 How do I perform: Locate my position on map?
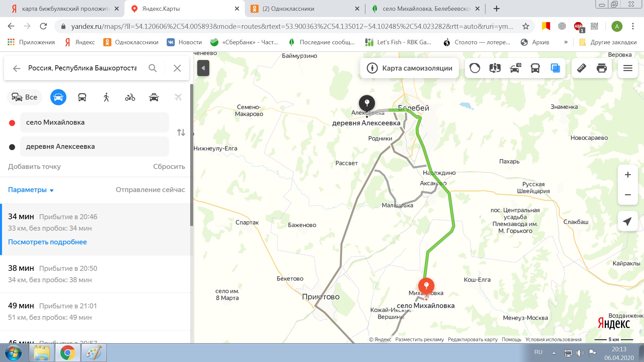click(x=628, y=221)
